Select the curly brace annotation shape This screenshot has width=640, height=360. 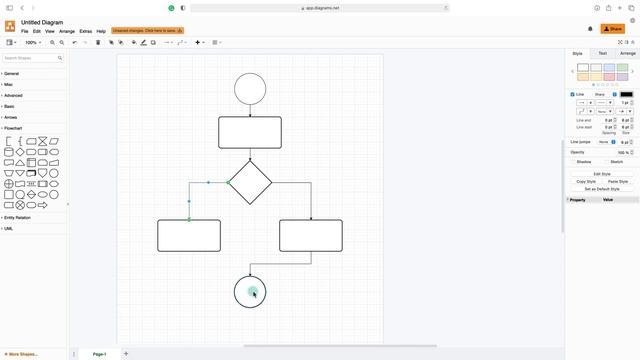coord(20,141)
